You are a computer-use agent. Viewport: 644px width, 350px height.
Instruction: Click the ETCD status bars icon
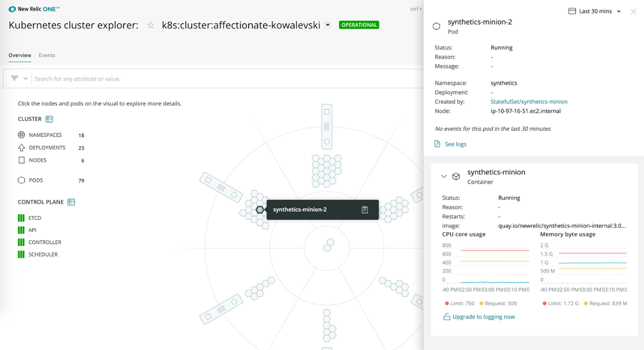(x=21, y=218)
